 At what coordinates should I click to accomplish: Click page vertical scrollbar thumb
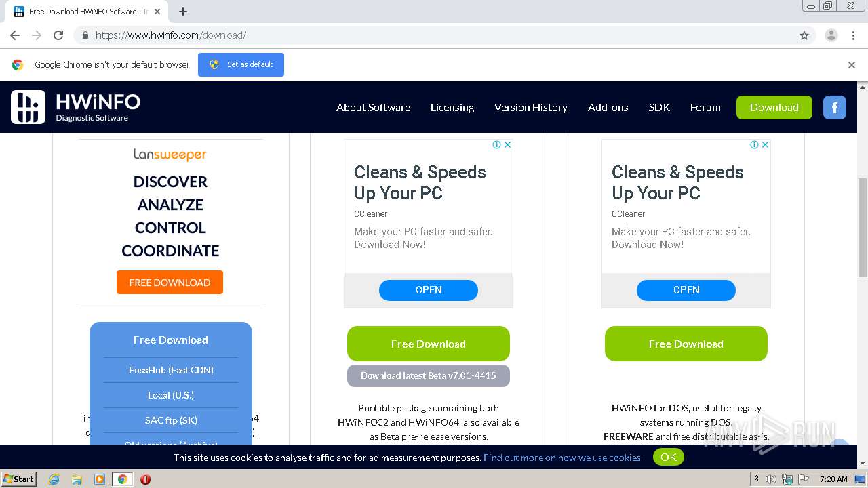pos(863,227)
